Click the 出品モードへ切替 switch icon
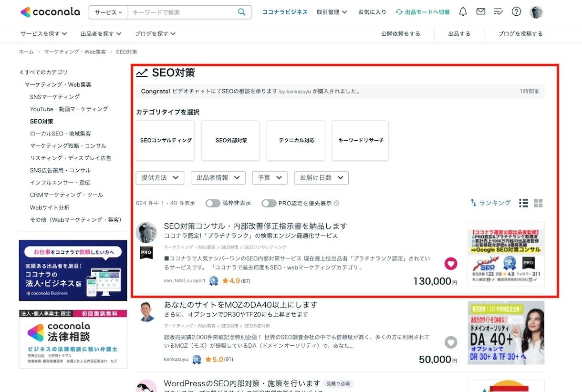Image resolution: width=582 pixels, height=392 pixels. click(399, 12)
